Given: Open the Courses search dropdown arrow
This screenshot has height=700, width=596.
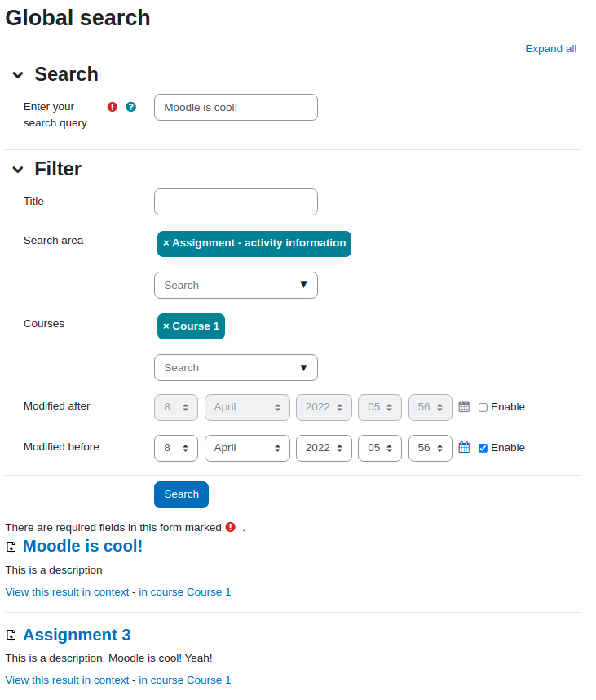Looking at the screenshot, I should [304, 367].
